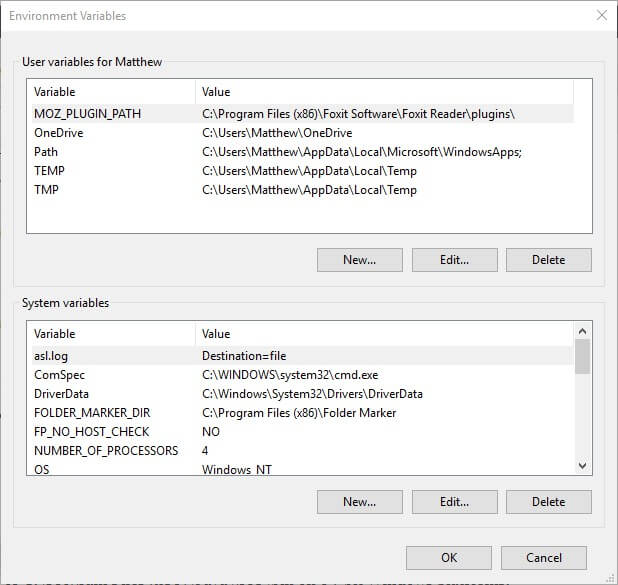Screen dimensions: 618x585
Task: Click system variables Value column header
Action: (384, 334)
